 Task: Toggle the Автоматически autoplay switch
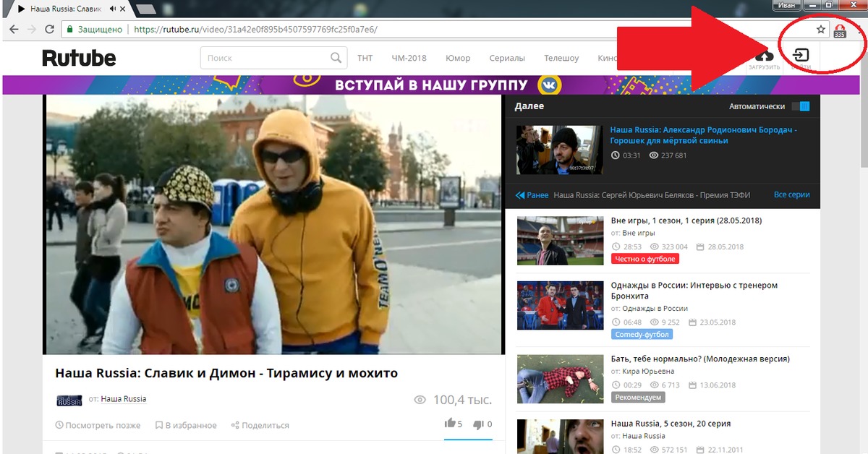[x=800, y=106]
